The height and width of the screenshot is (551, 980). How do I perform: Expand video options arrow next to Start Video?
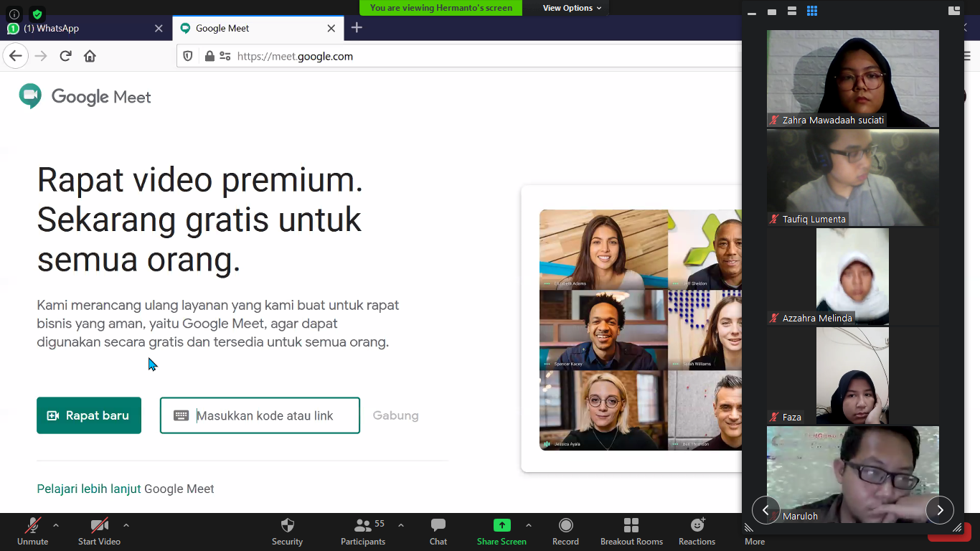[126, 525]
